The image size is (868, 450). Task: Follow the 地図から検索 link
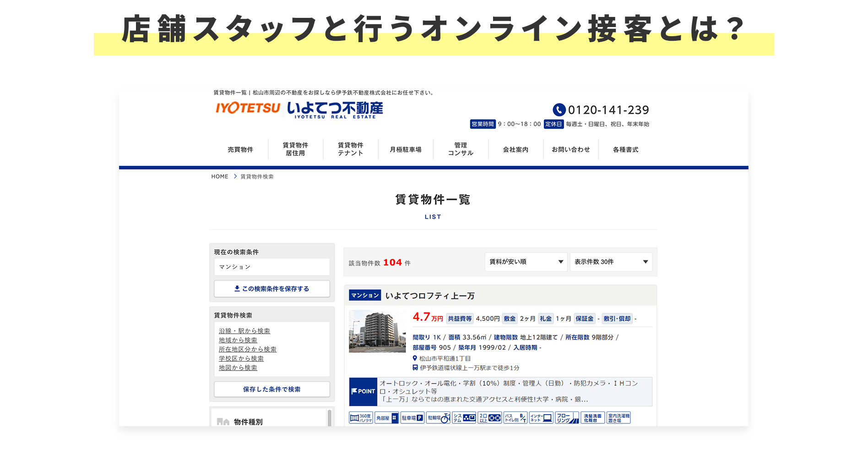pos(238,368)
